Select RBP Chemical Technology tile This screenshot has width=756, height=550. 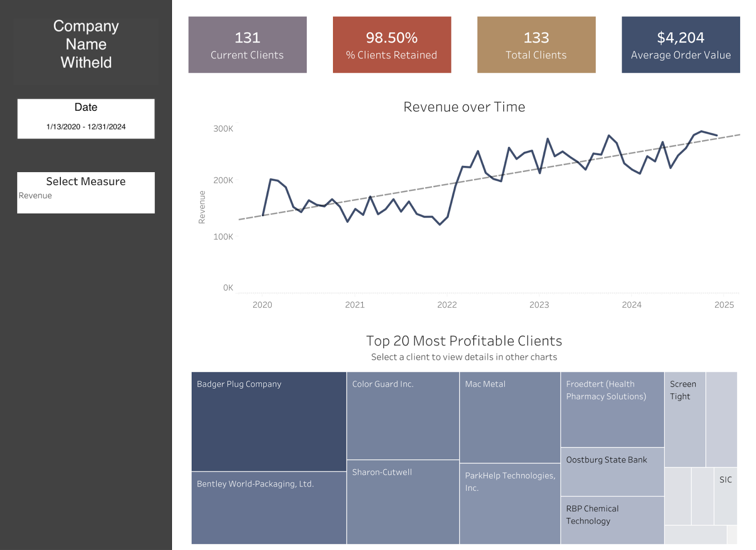(612, 520)
